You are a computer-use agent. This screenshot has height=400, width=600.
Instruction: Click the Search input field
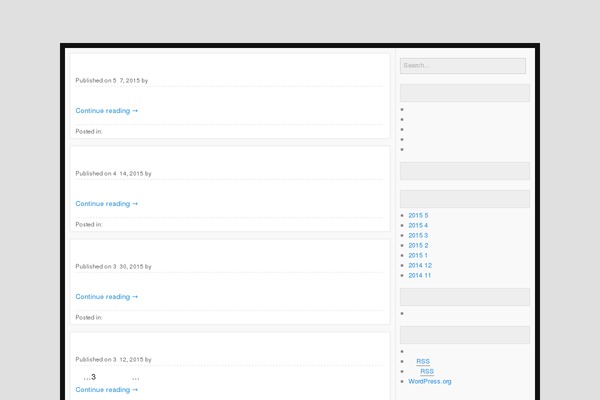click(x=463, y=66)
